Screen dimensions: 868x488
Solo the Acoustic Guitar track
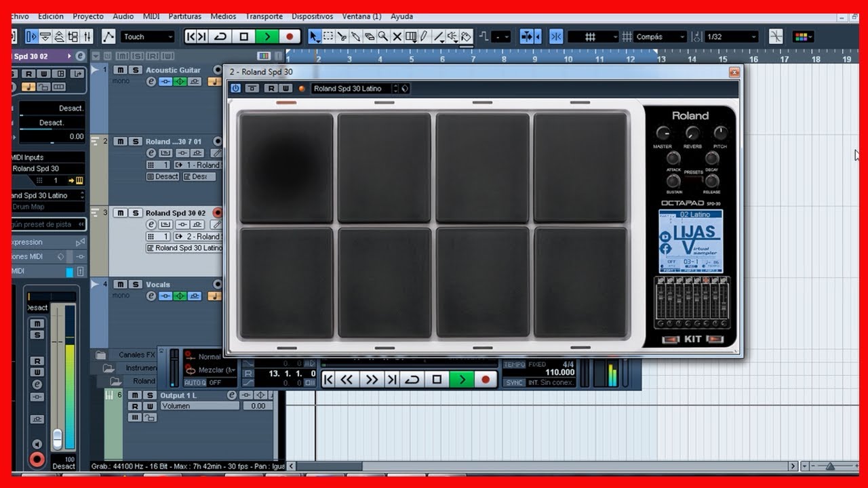(x=136, y=70)
